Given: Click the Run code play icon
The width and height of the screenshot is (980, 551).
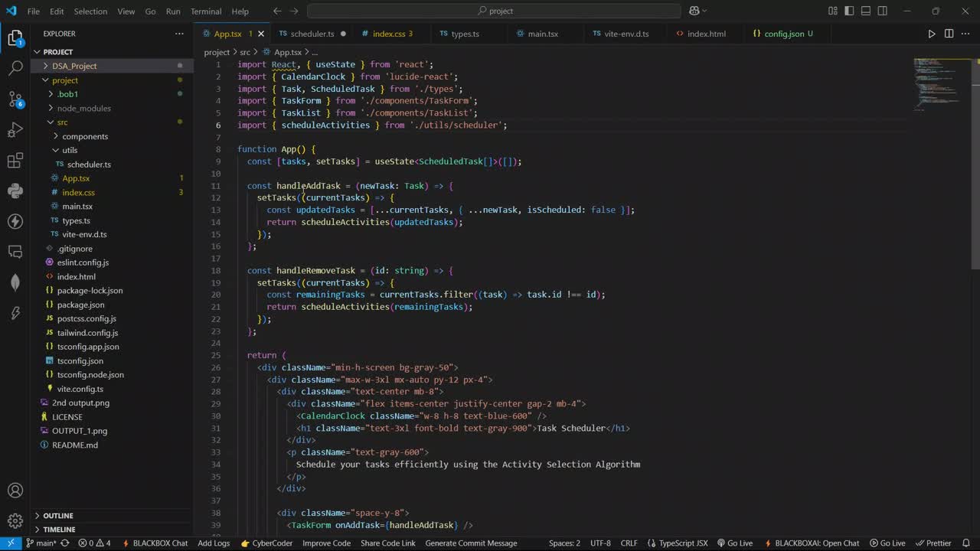Looking at the screenshot, I should pos(932,34).
